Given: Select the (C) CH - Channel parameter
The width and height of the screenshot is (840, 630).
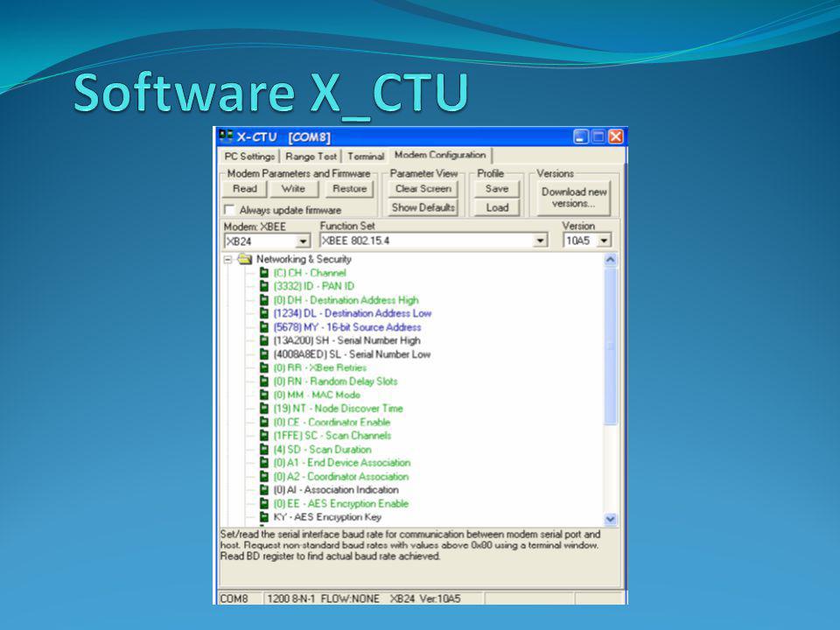Looking at the screenshot, I should click(x=309, y=273).
